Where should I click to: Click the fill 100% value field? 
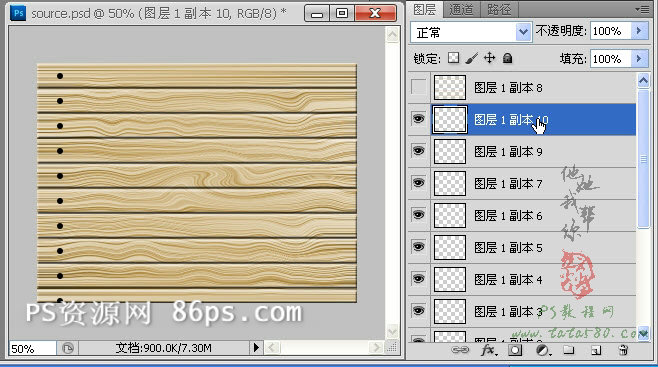pyautogui.click(x=611, y=59)
